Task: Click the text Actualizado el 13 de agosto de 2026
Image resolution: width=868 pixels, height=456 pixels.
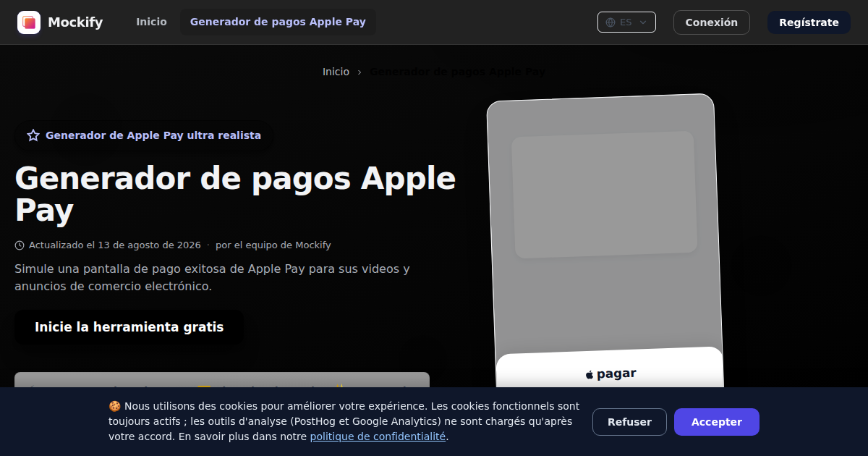Action: [x=114, y=245]
